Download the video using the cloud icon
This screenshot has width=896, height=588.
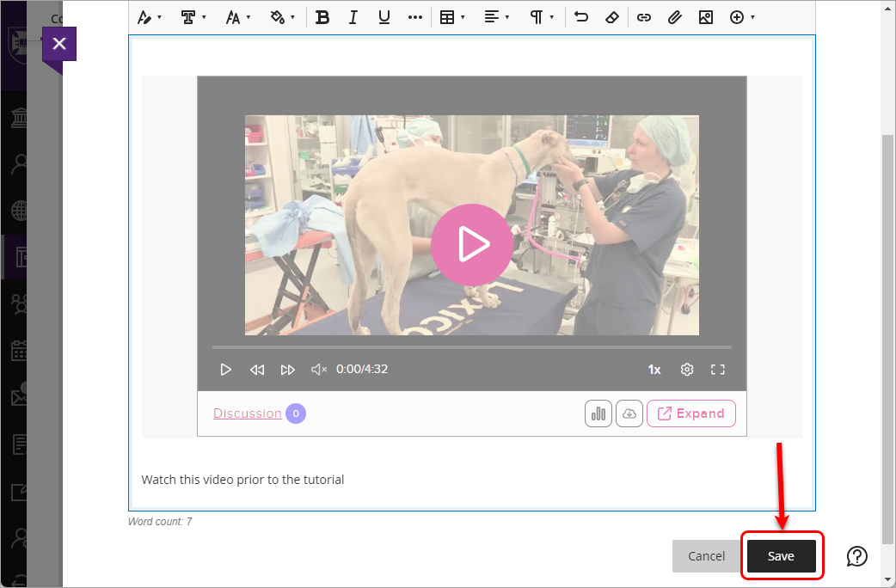(x=629, y=413)
